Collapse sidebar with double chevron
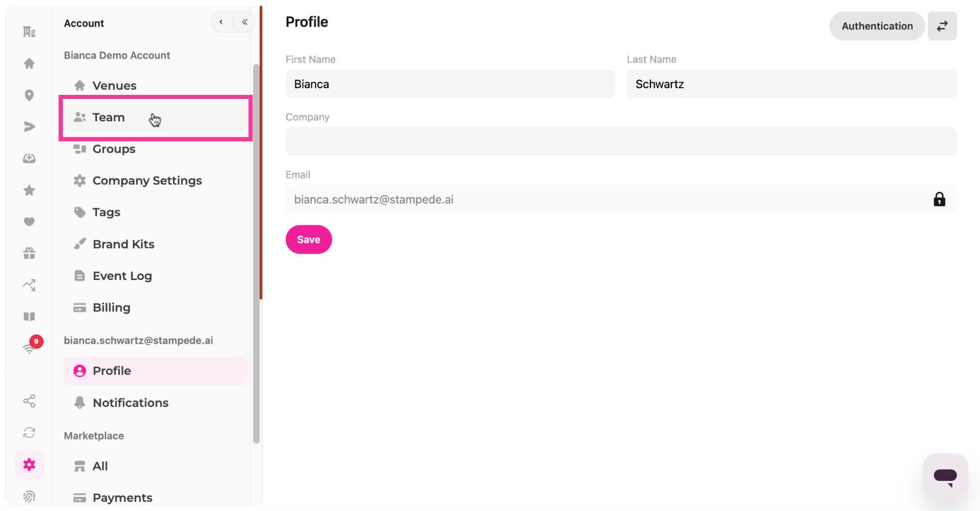 244,22
